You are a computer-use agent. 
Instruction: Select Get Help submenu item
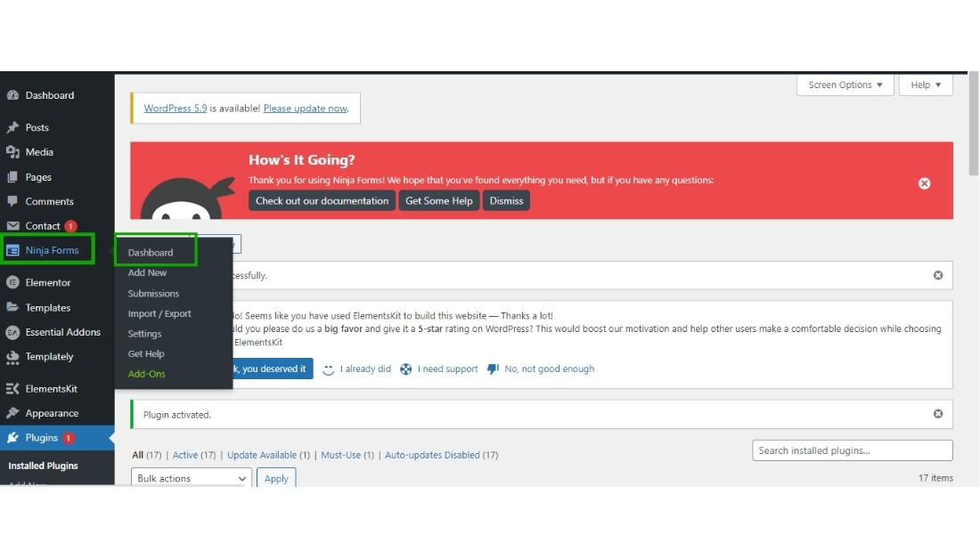(x=146, y=353)
